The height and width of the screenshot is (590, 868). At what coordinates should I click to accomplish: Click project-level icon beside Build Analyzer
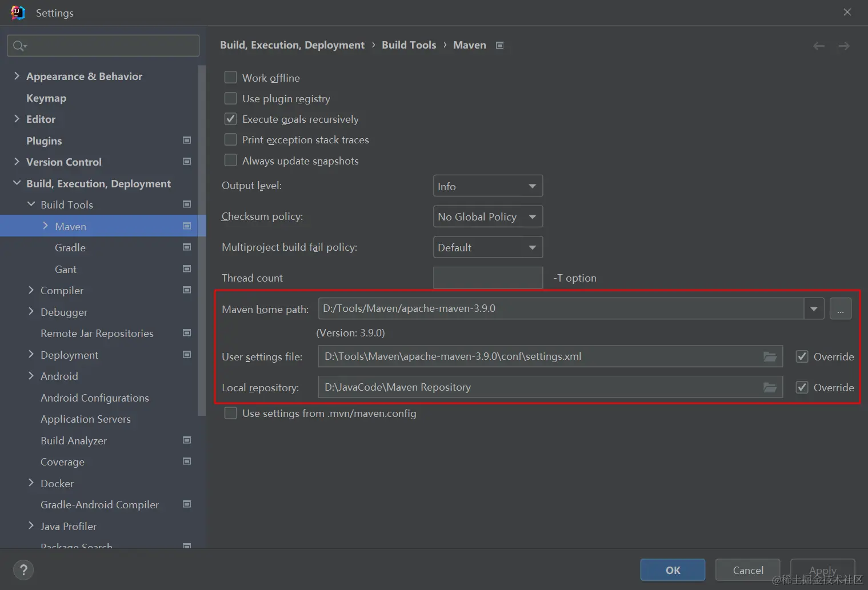click(x=186, y=440)
